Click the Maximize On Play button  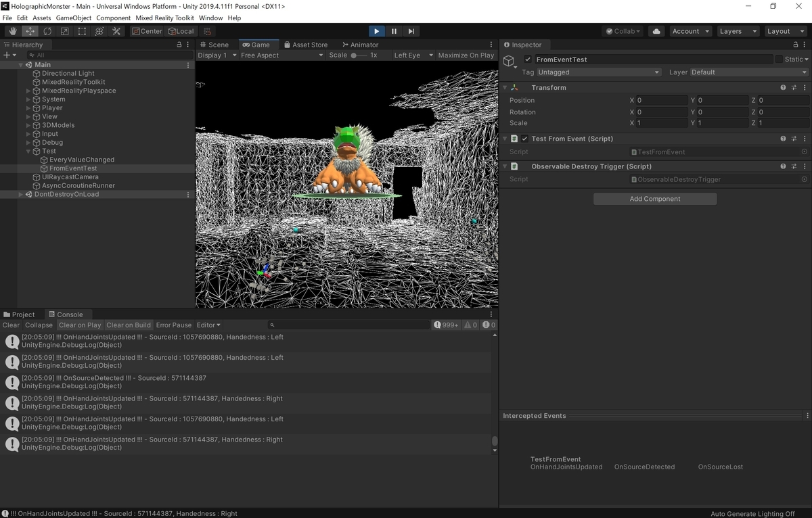(466, 55)
